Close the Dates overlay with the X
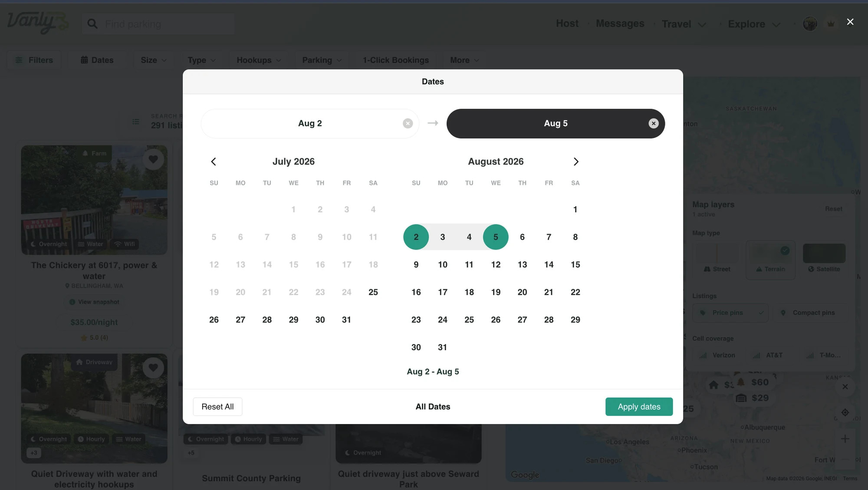Screen dimensions: 868x490 coord(850,22)
